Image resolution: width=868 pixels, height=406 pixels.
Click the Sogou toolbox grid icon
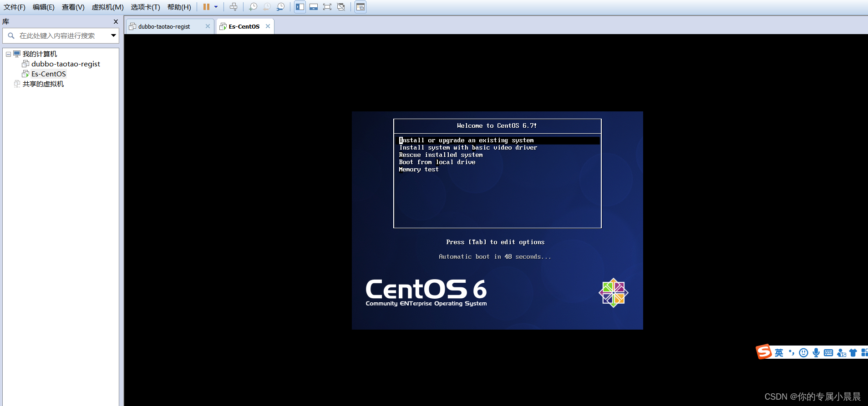[864, 353]
